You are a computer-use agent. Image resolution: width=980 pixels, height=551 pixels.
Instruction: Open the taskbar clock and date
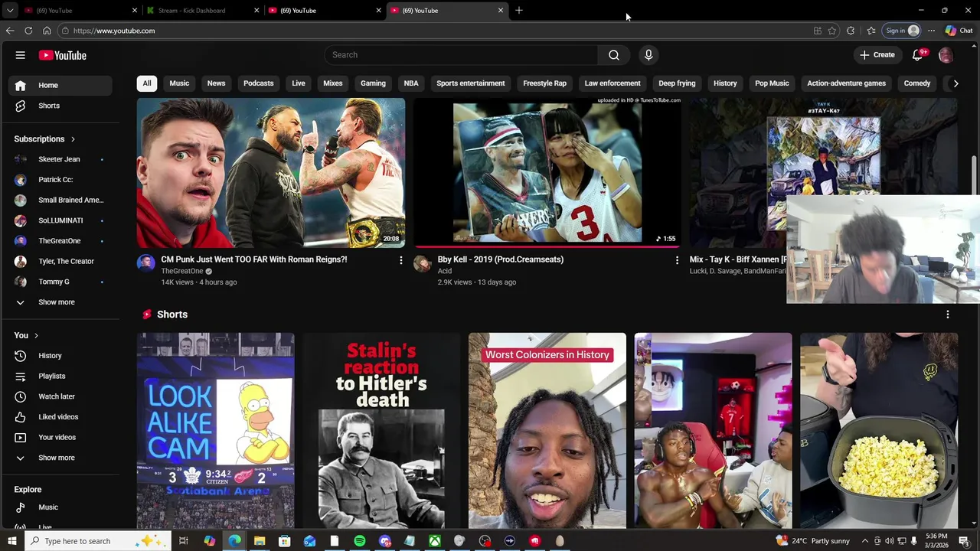tap(936, 541)
